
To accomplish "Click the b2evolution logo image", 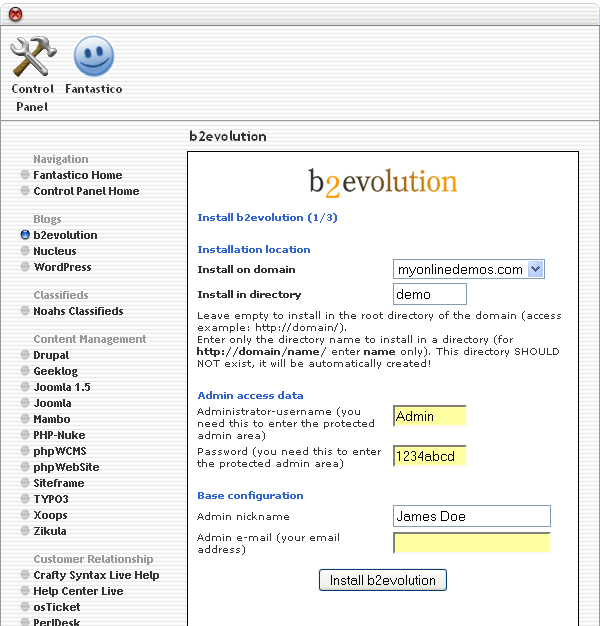I will click(x=383, y=182).
